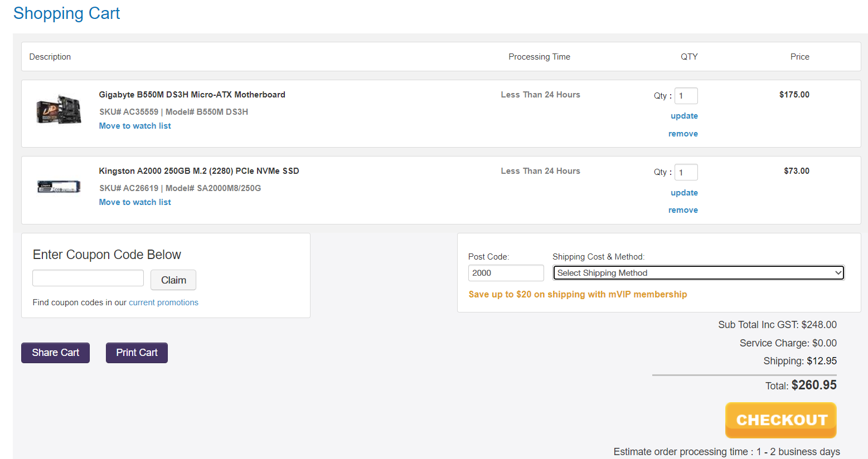Focus quantity field for Kingston SSD
The image size is (868, 459).
pos(686,172)
